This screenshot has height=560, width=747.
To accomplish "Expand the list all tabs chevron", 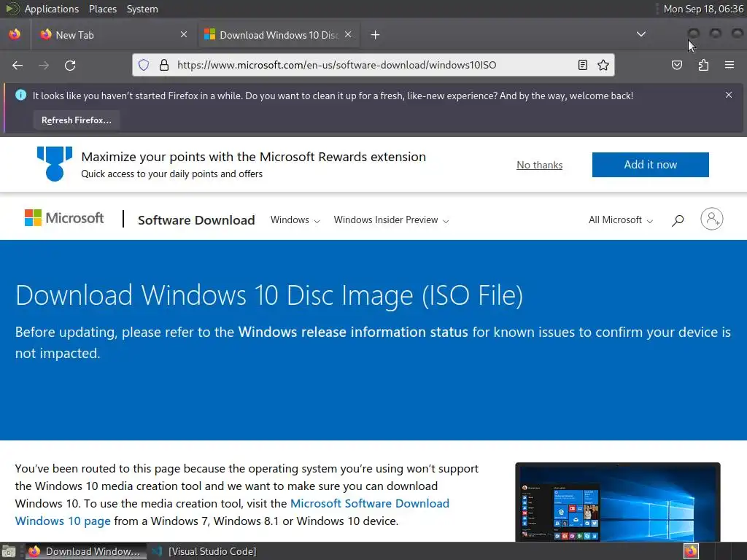I will 641,34.
